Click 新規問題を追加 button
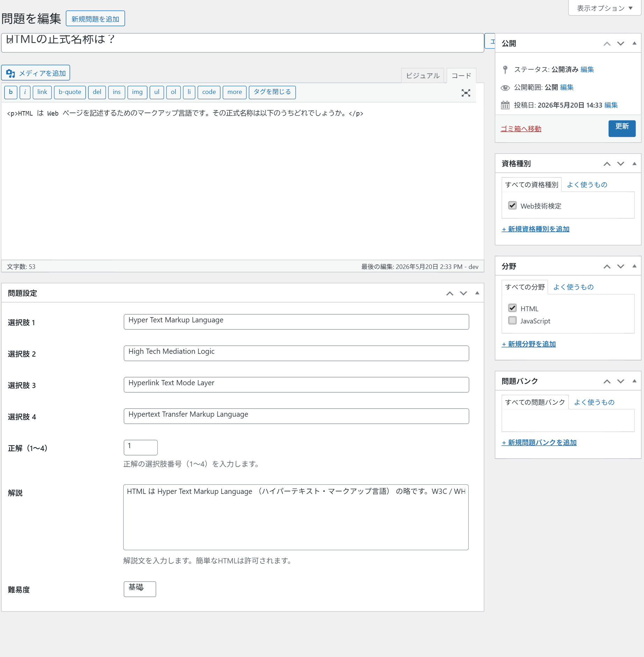 coord(95,19)
